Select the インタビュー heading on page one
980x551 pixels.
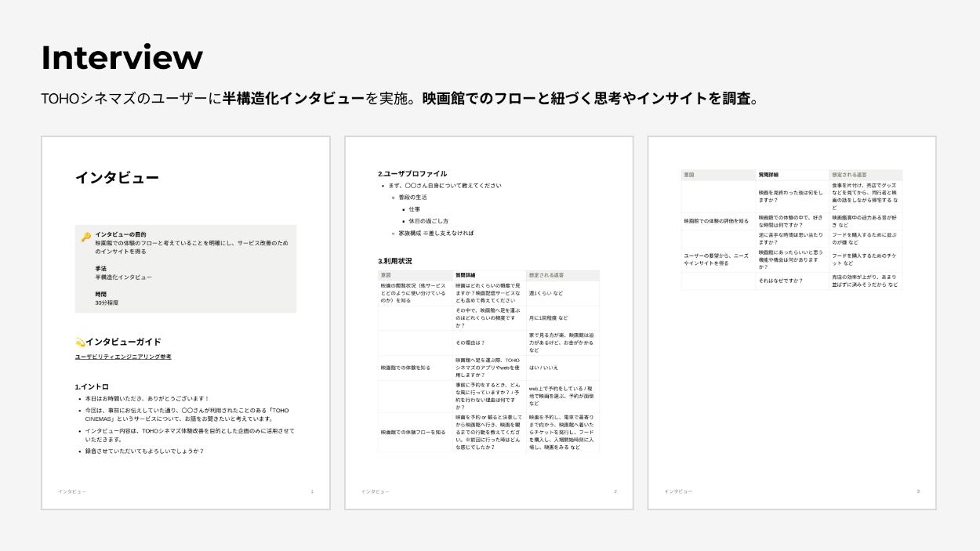pyautogui.click(x=117, y=178)
